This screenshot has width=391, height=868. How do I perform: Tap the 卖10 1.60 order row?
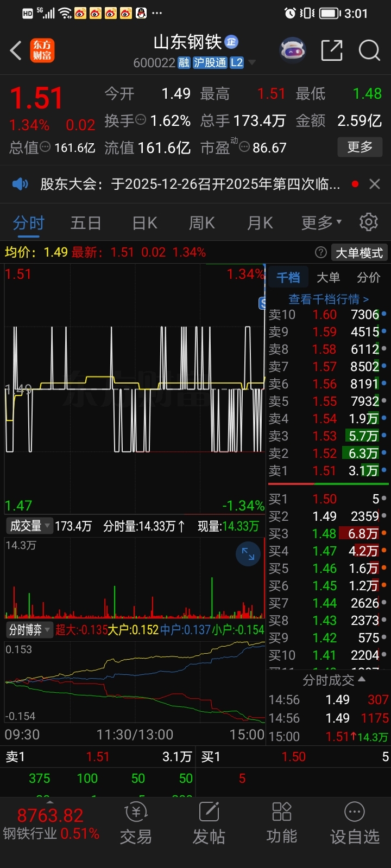coord(328,315)
